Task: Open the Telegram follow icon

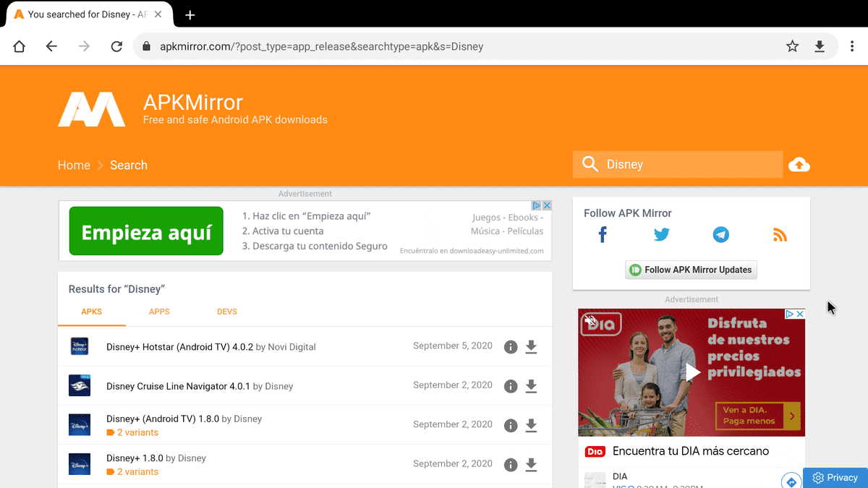Action: click(x=721, y=234)
